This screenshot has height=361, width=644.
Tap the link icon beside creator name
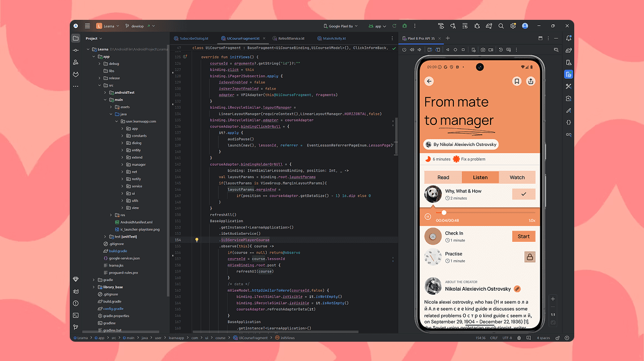pyautogui.click(x=517, y=289)
